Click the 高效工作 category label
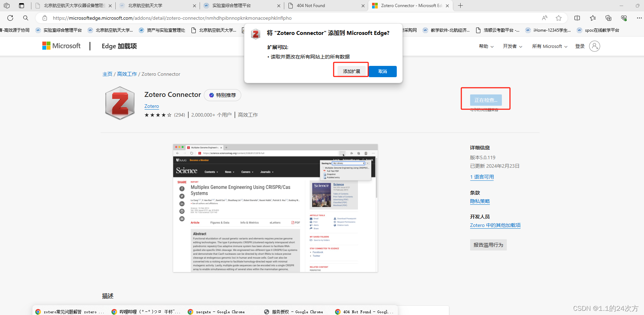 pyautogui.click(x=248, y=115)
